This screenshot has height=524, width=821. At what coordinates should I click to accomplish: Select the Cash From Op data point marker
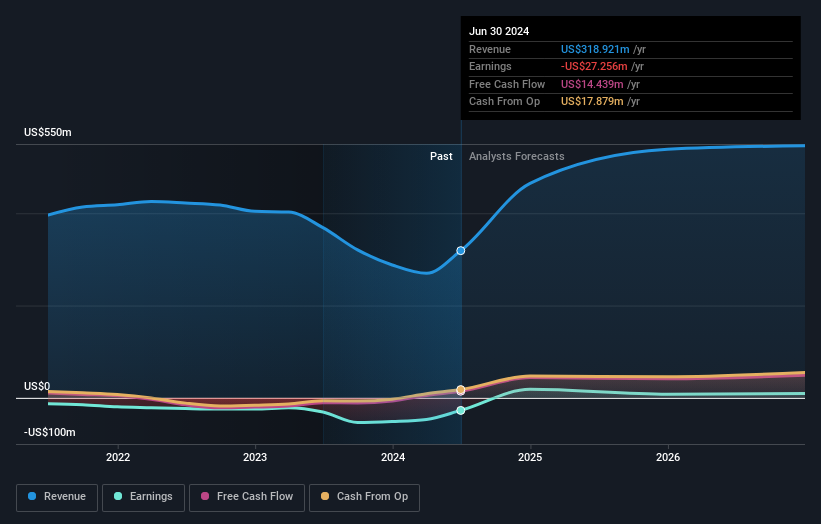461,389
